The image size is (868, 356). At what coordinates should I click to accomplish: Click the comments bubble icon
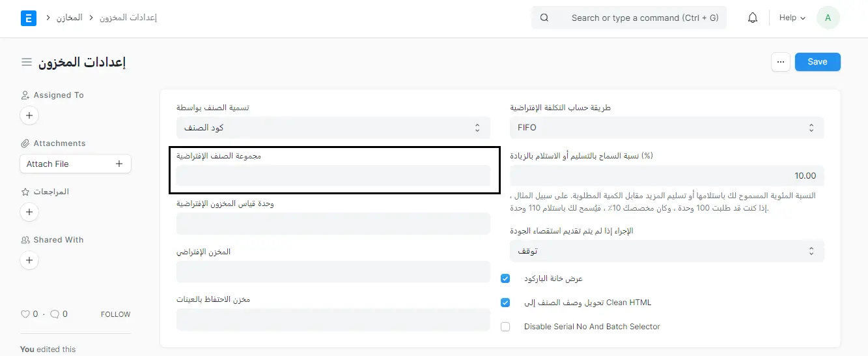[55, 314]
